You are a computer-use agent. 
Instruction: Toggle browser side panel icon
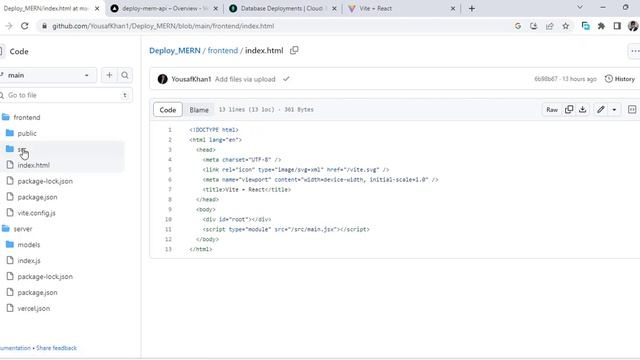click(617, 26)
